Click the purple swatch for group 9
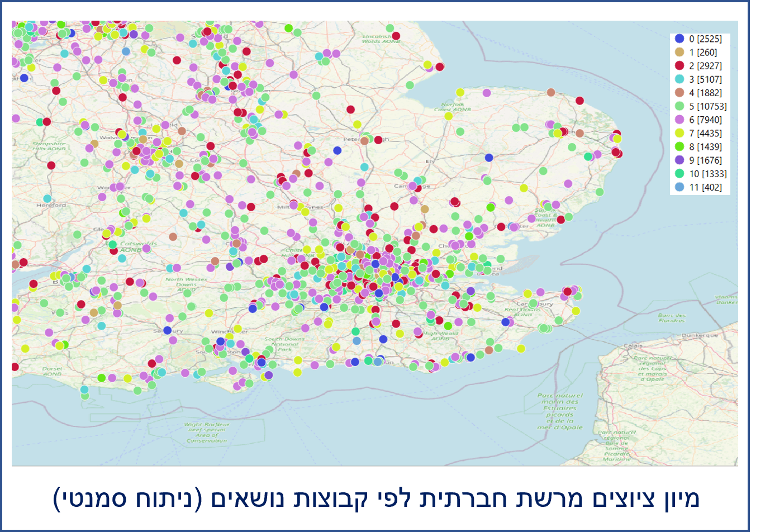The width and height of the screenshot is (770, 532). pos(679,160)
